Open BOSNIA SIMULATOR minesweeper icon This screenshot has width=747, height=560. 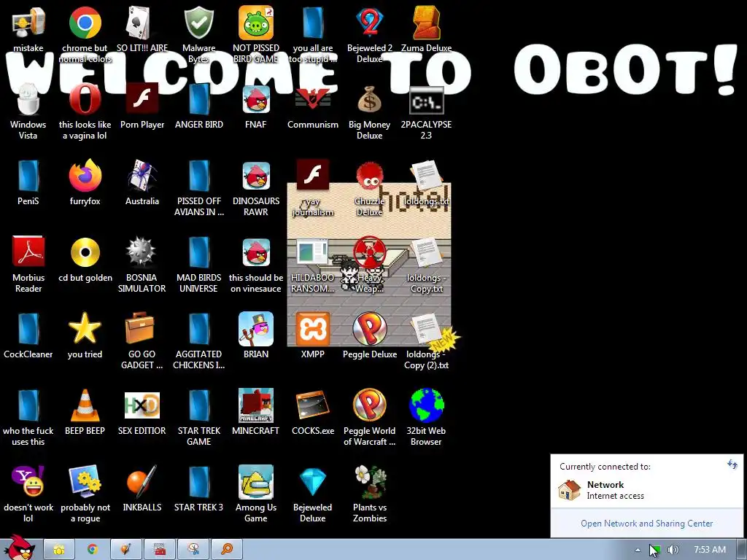142,252
